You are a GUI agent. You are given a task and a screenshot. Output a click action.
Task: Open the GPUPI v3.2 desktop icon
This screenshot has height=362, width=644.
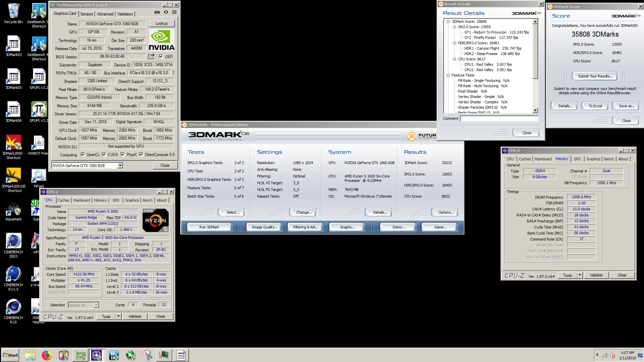39,79
